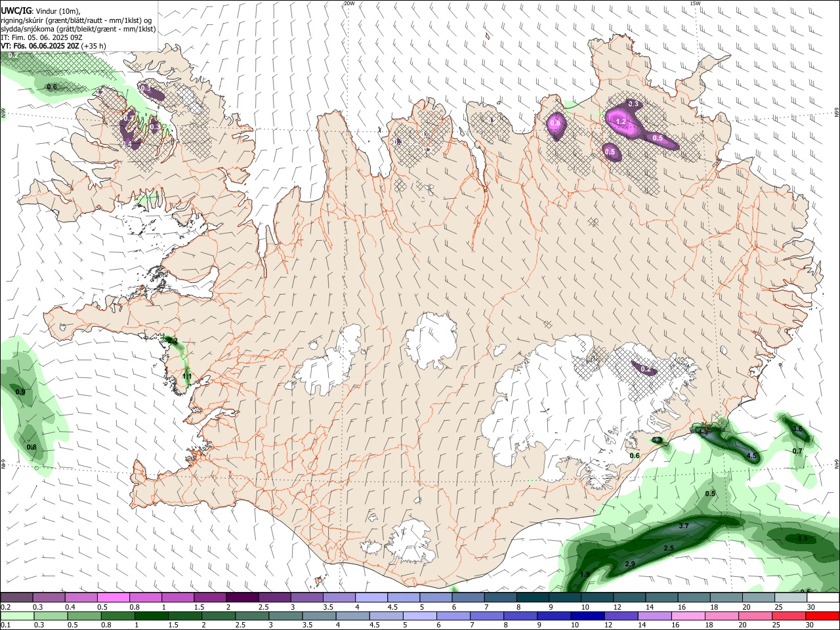Select the '2.2' rain value on the west coast
840x630 pixels.
click(x=173, y=341)
